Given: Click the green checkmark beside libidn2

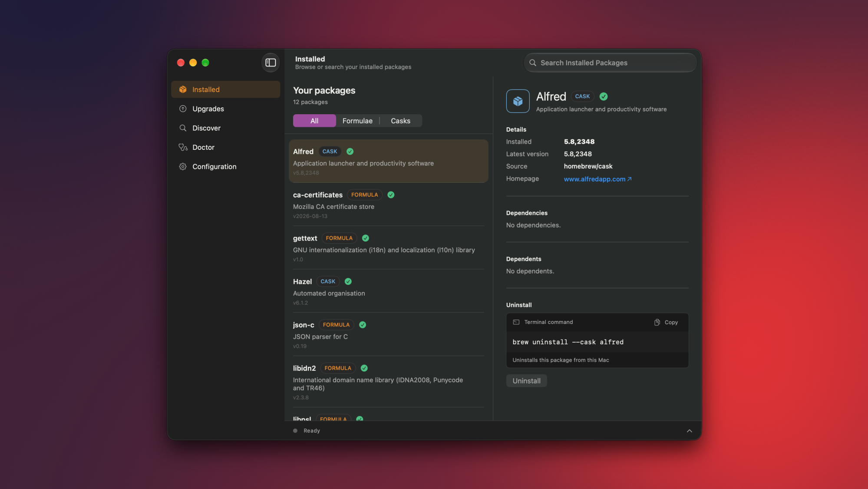Looking at the screenshot, I should pyautogui.click(x=364, y=368).
